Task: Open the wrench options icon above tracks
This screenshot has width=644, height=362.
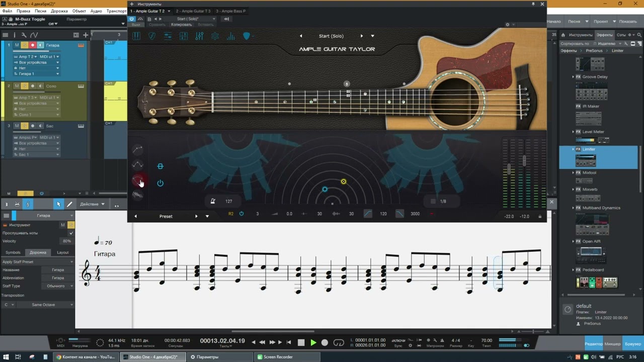Action: tap(24, 35)
